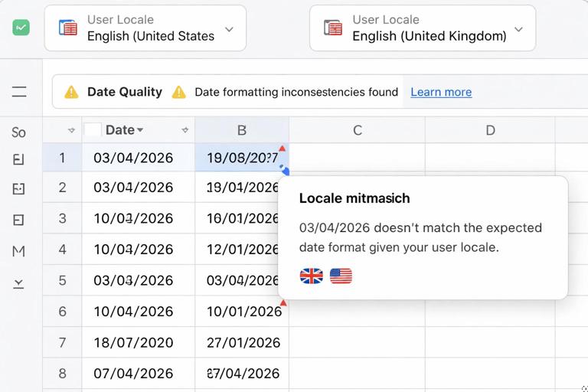Click sidebar icon beside row 2
The width and height of the screenshot is (588, 392).
tap(18, 188)
